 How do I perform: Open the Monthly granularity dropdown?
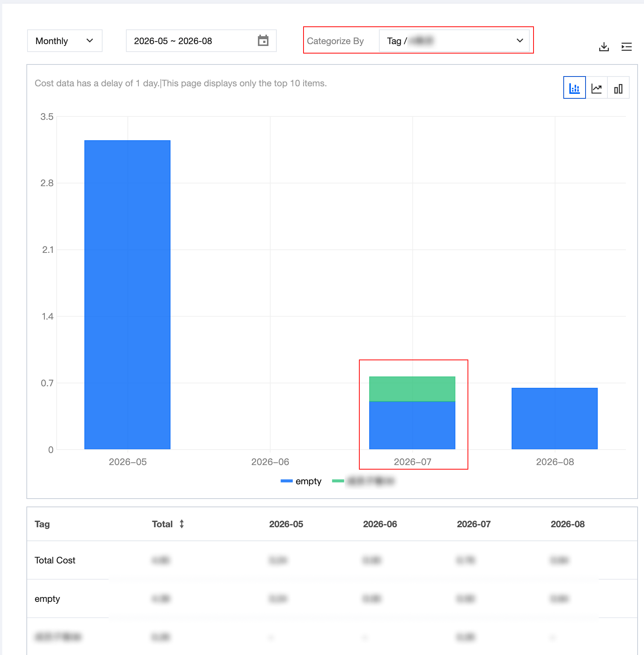coord(64,41)
